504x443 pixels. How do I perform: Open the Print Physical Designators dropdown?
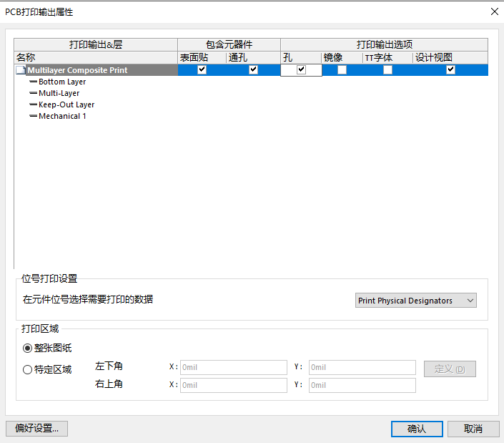pos(416,301)
